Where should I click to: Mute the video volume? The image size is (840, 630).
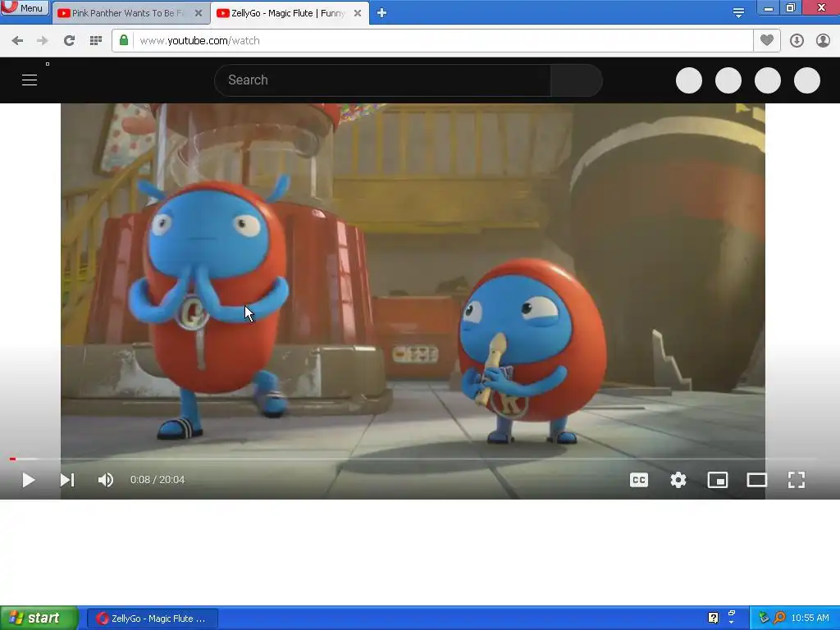point(106,480)
